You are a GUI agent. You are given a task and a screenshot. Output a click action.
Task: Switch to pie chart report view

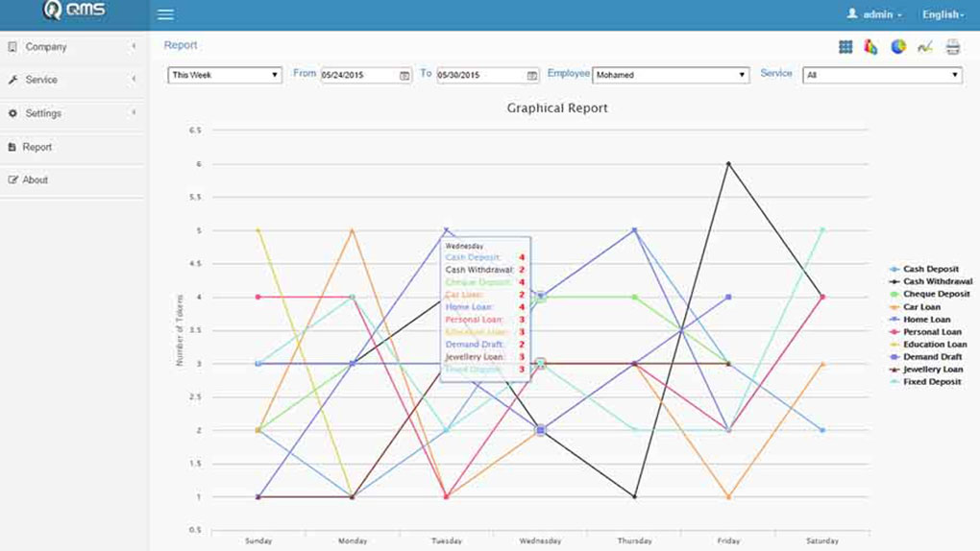point(898,46)
